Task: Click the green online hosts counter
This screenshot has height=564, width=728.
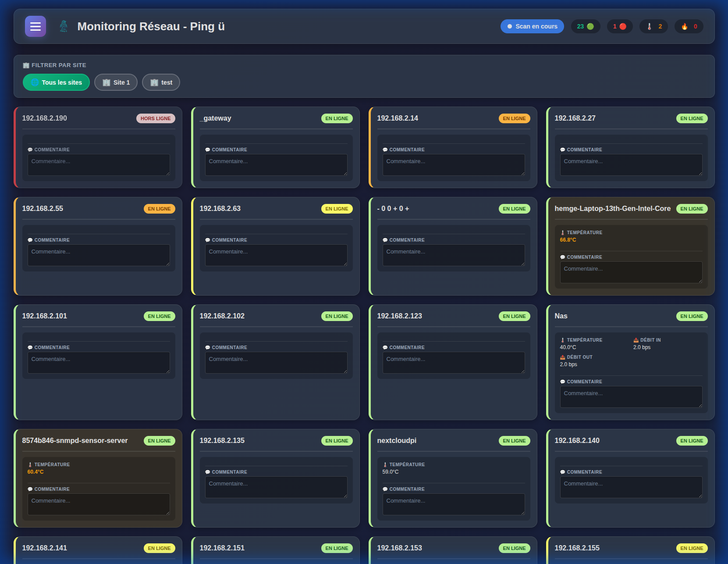Action: pos(586,26)
